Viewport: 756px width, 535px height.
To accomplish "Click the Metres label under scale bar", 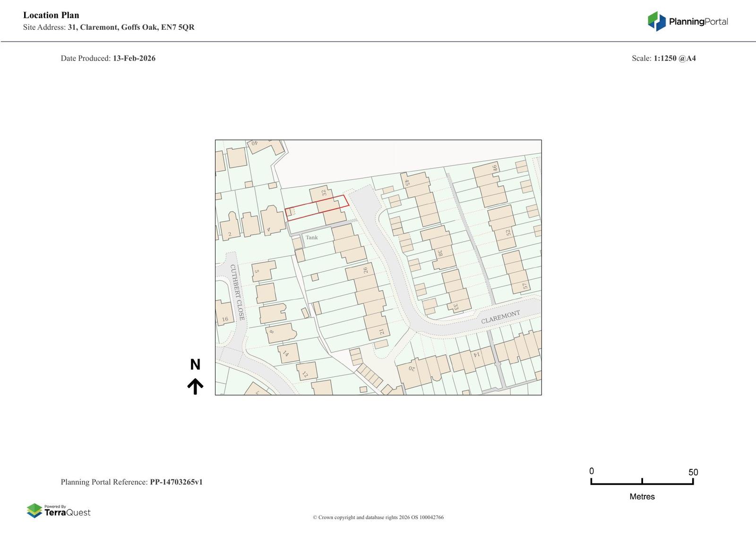I will (x=642, y=497).
